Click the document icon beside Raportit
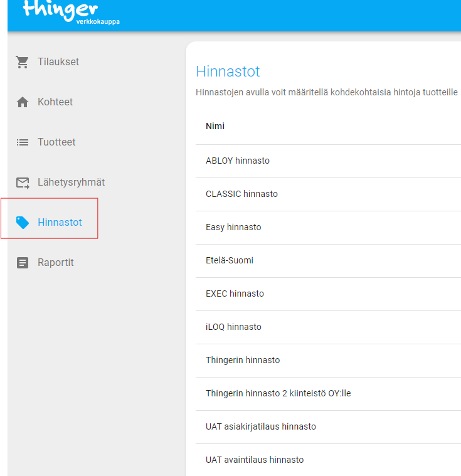The height and width of the screenshot is (476, 461). point(23,263)
